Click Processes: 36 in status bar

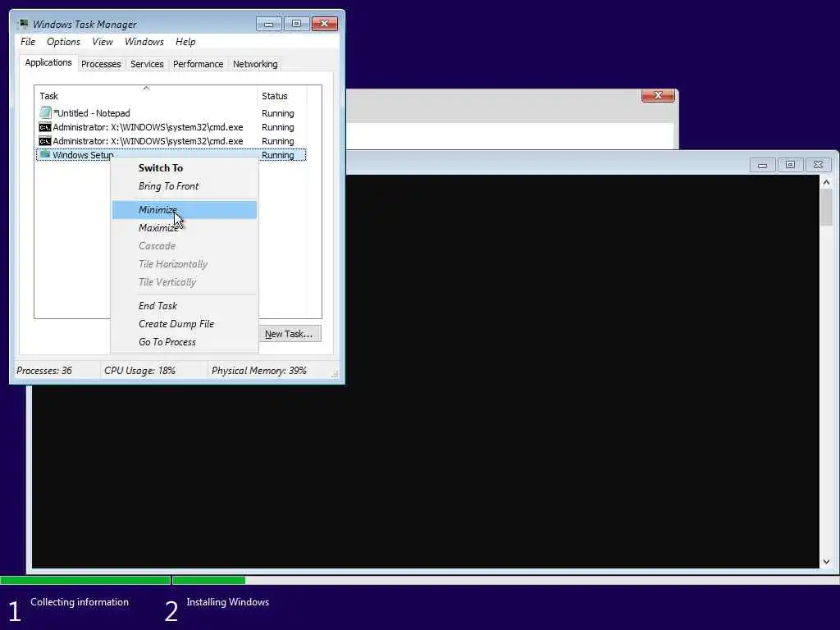(44, 371)
